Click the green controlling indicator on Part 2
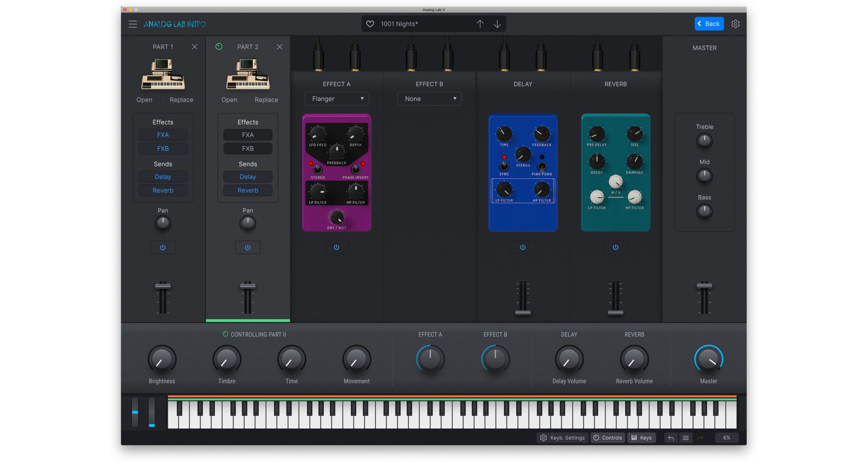 click(x=219, y=47)
